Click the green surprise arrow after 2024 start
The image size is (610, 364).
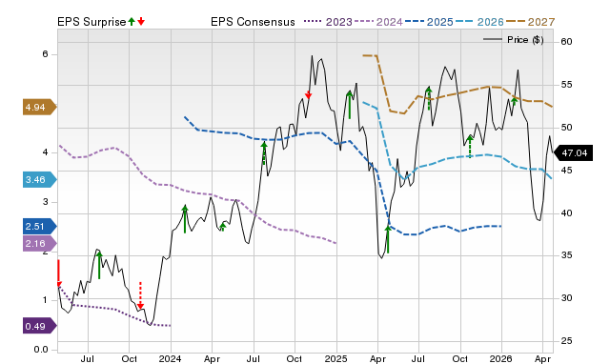coord(185,219)
